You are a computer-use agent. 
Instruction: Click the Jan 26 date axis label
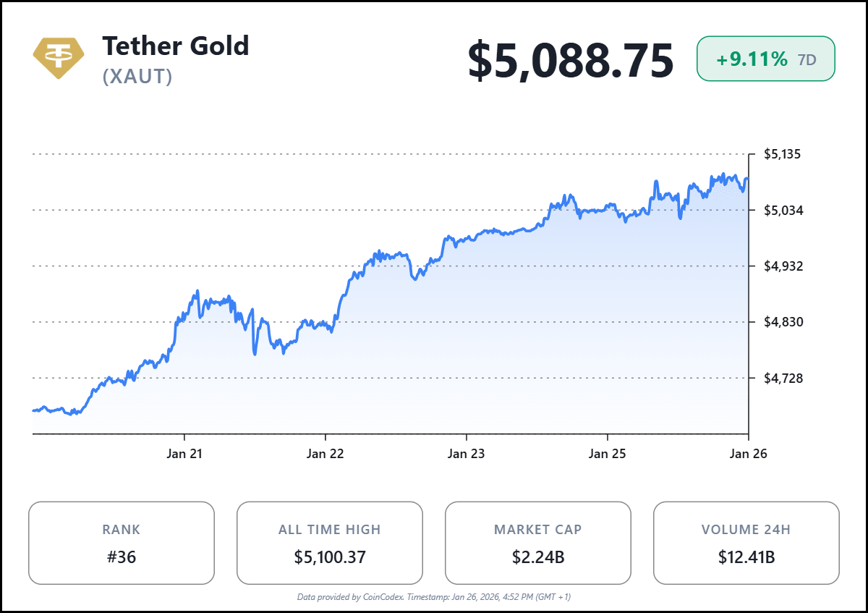tap(748, 454)
